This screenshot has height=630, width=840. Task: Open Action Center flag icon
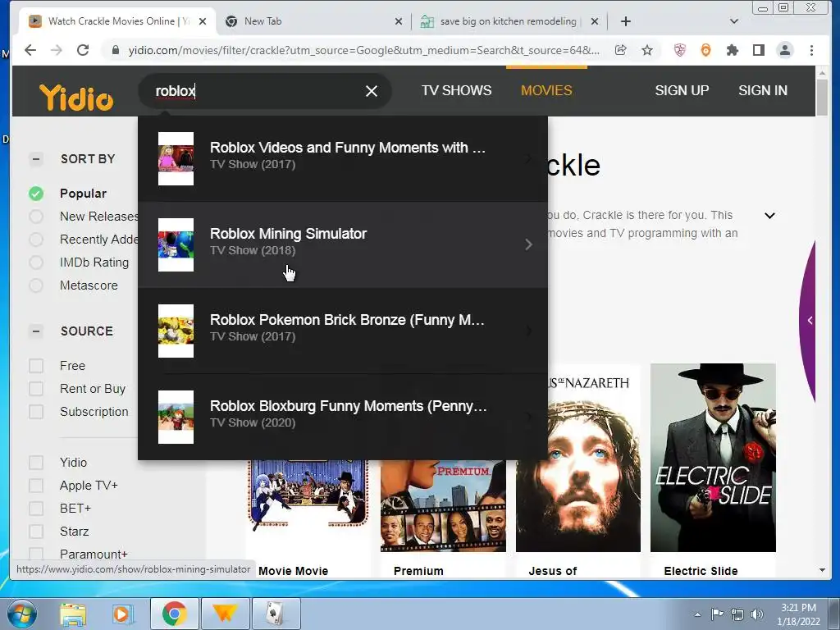click(x=717, y=614)
